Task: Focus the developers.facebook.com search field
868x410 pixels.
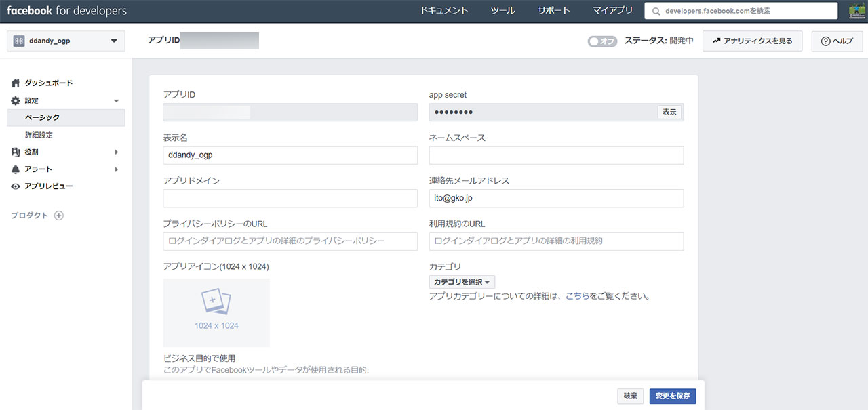Action: click(741, 11)
